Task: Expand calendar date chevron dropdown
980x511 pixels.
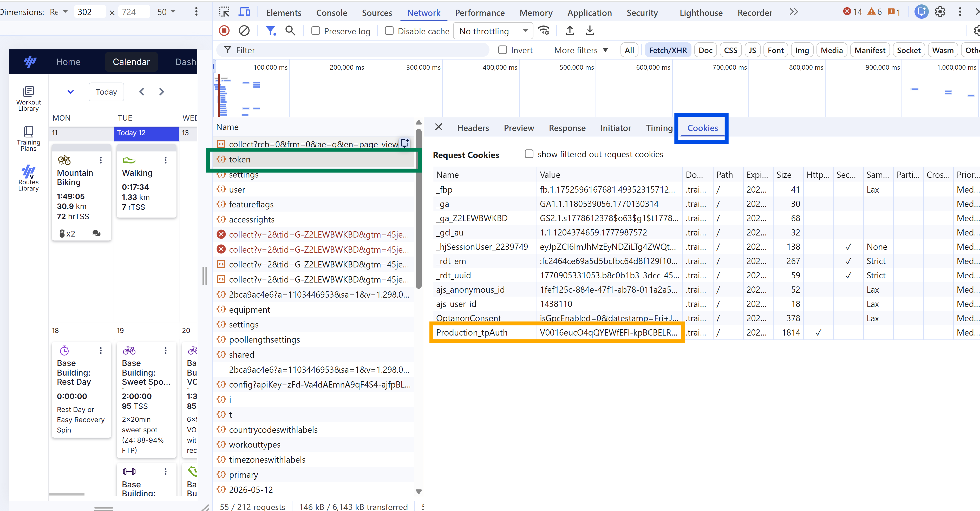Action: 70,92
